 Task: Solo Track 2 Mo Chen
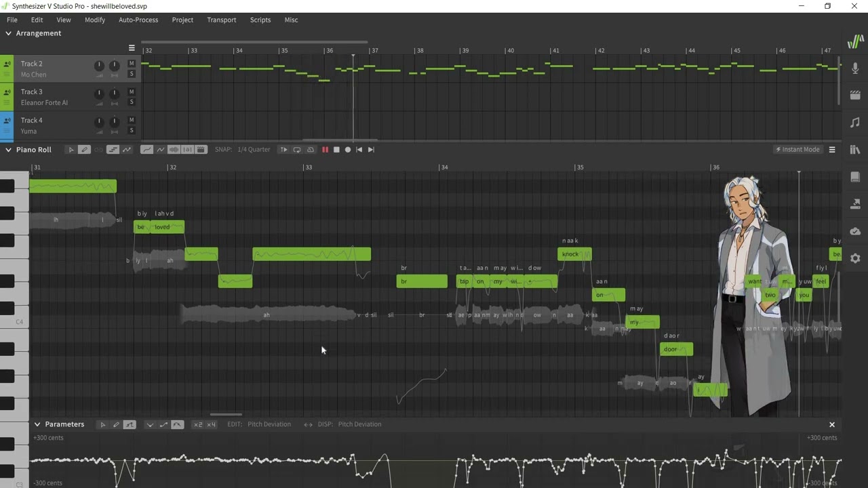pos(132,74)
